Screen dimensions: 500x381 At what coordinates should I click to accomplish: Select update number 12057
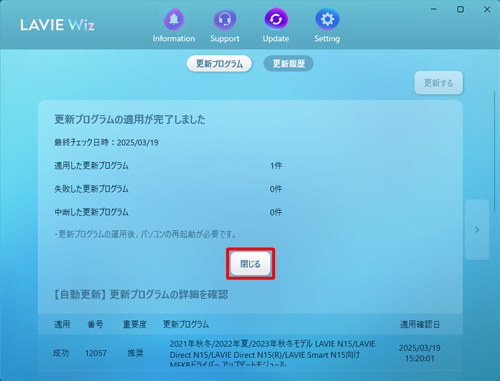pyautogui.click(x=96, y=353)
